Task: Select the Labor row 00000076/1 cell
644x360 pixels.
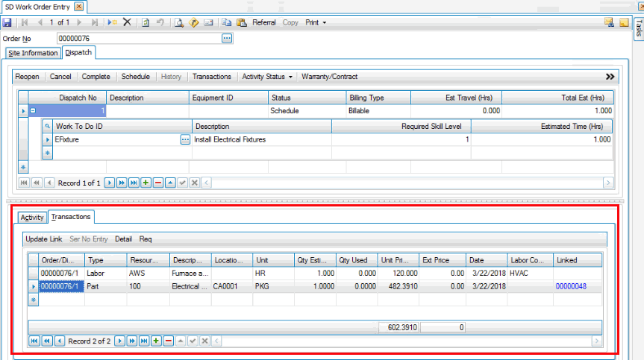Action: point(62,274)
